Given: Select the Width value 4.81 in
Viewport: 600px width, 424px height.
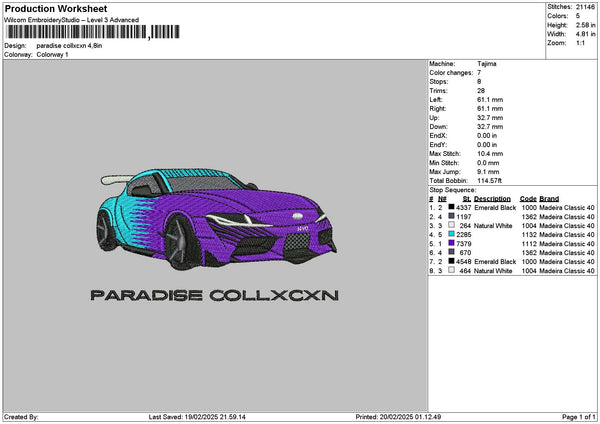Looking at the screenshot, I should 585,34.
